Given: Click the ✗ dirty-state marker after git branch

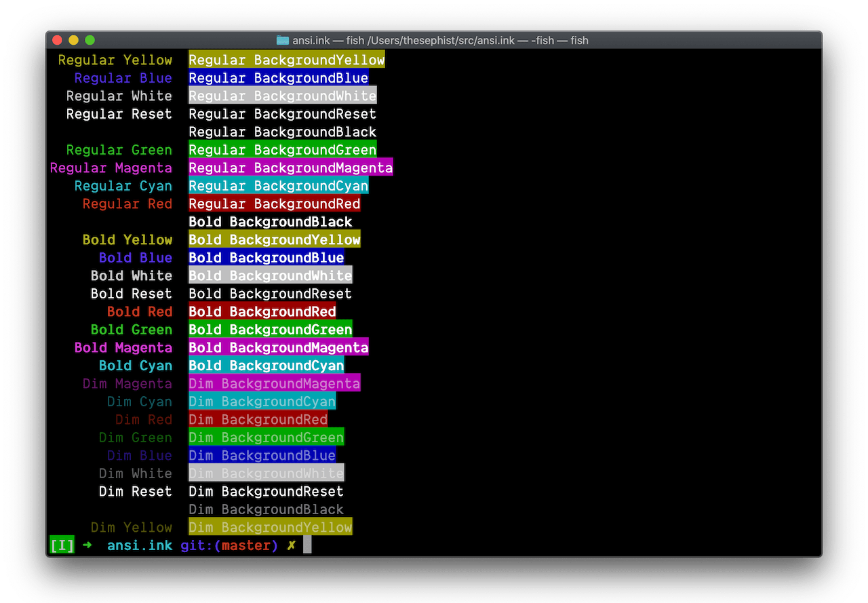Looking at the screenshot, I should tap(292, 545).
